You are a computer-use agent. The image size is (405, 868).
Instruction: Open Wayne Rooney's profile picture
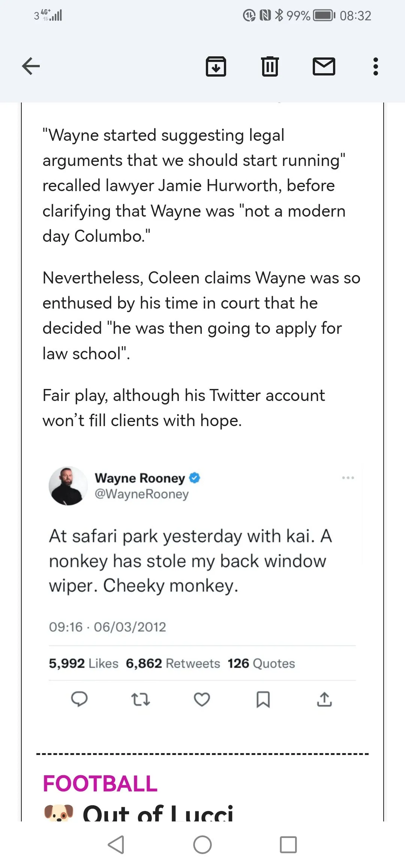click(x=68, y=486)
